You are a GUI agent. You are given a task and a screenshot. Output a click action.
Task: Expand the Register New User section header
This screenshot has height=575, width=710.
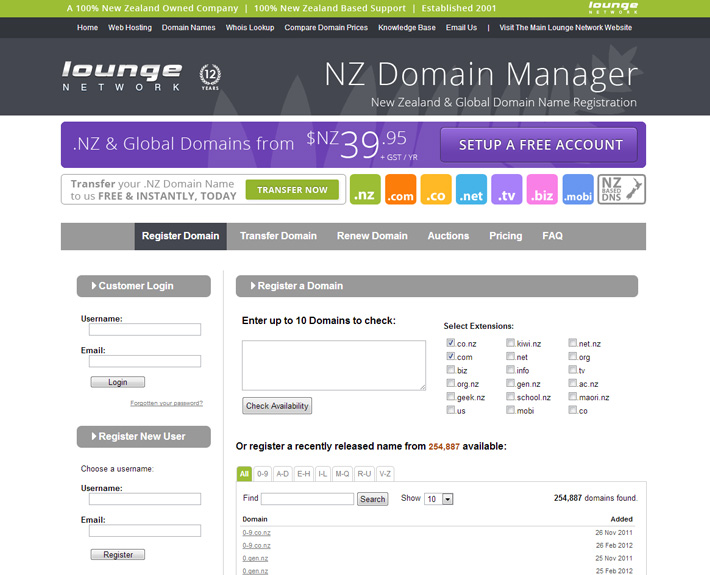point(144,437)
